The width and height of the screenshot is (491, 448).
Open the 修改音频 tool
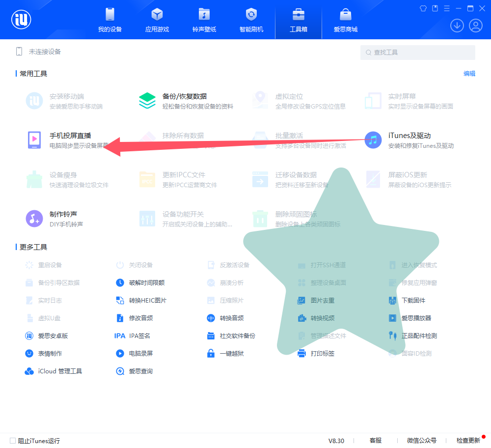click(x=135, y=318)
